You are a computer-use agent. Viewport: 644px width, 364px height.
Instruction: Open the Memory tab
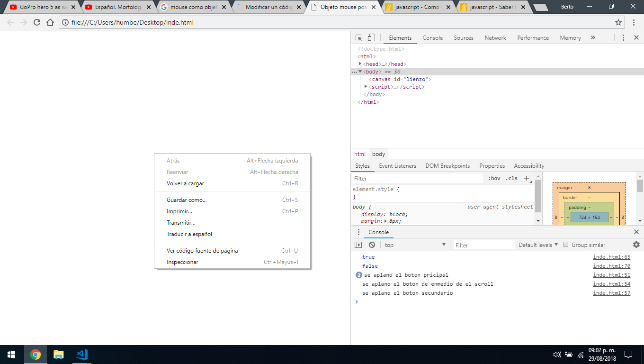click(570, 38)
